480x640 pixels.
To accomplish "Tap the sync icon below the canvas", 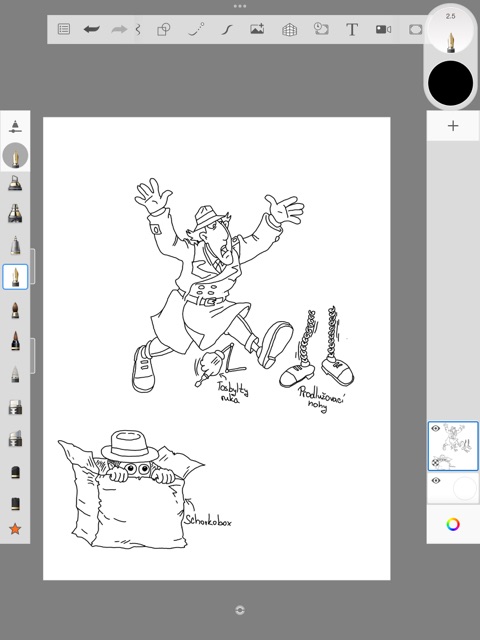I will coord(240,610).
